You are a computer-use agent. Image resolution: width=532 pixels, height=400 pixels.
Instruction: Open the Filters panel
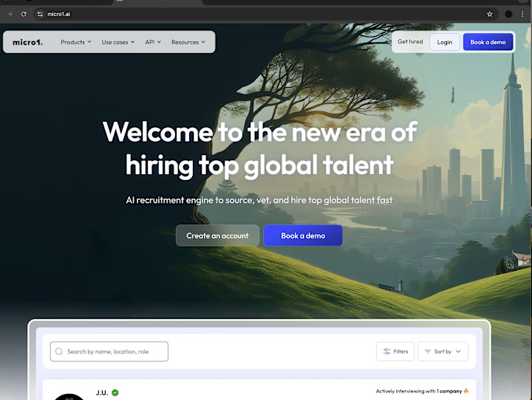pyautogui.click(x=395, y=351)
